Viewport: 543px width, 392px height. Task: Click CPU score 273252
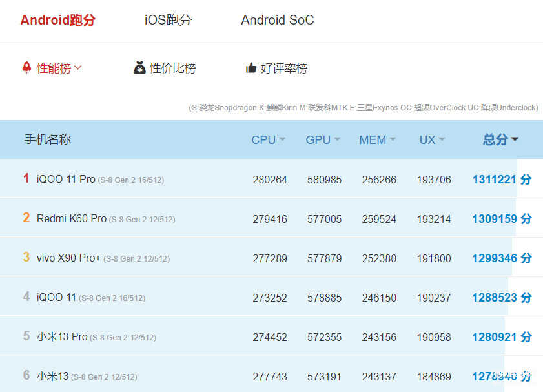pos(270,298)
